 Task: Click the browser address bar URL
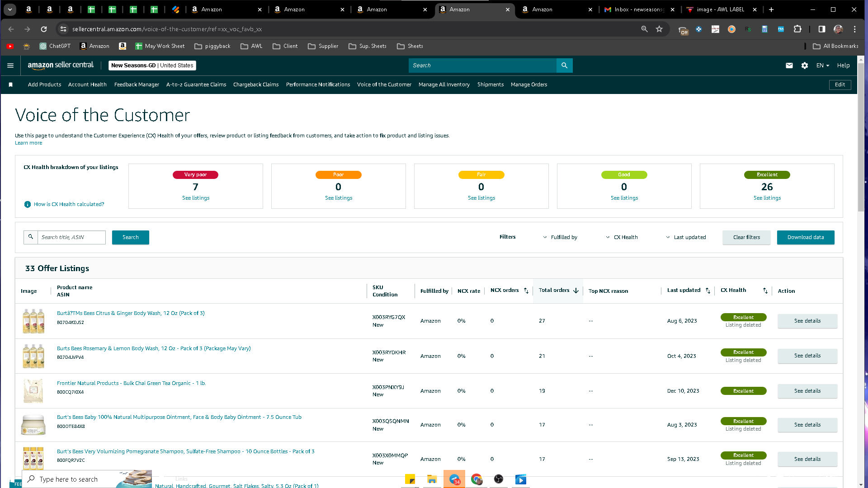coord(167,29)
